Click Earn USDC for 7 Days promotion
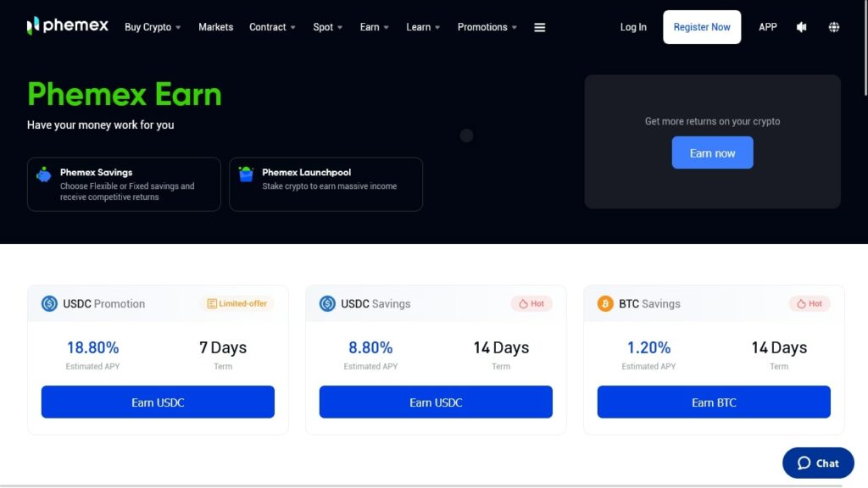 pyautogui.click(x=158, y=402)
